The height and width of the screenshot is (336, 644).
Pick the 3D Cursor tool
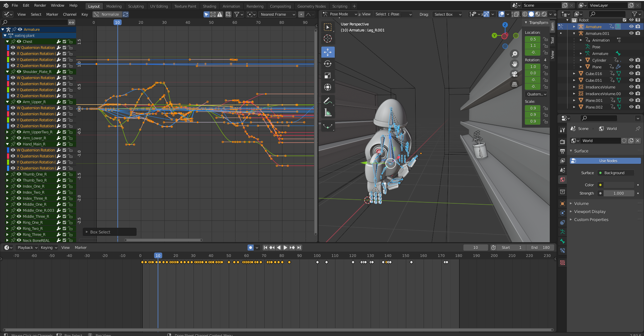point(328,39)
